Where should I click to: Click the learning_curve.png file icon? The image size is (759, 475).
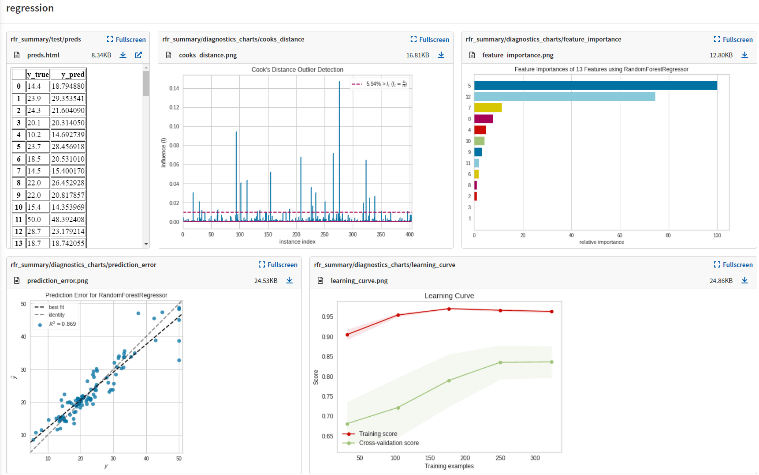tap(320, 280)
